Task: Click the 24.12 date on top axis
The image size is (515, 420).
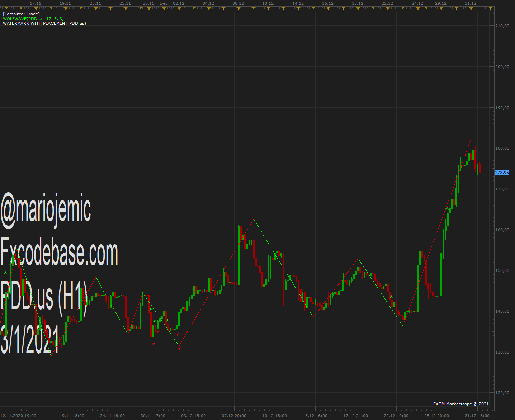Action: (417, 3)
